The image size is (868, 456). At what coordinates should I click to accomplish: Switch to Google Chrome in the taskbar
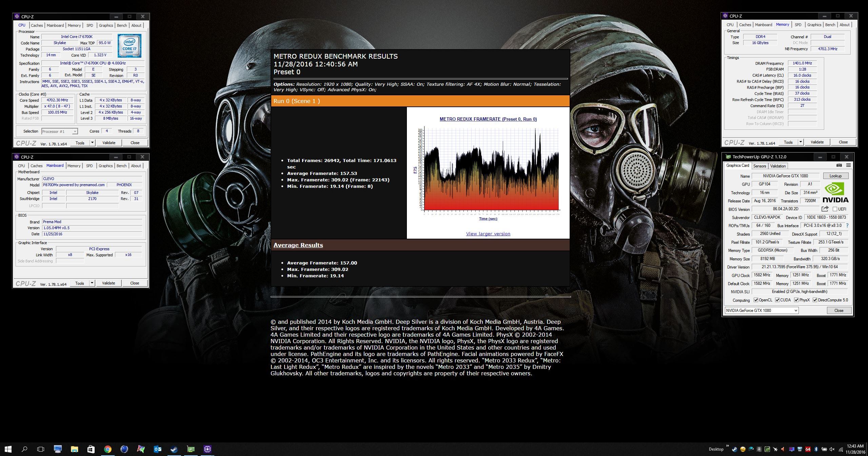107,449
